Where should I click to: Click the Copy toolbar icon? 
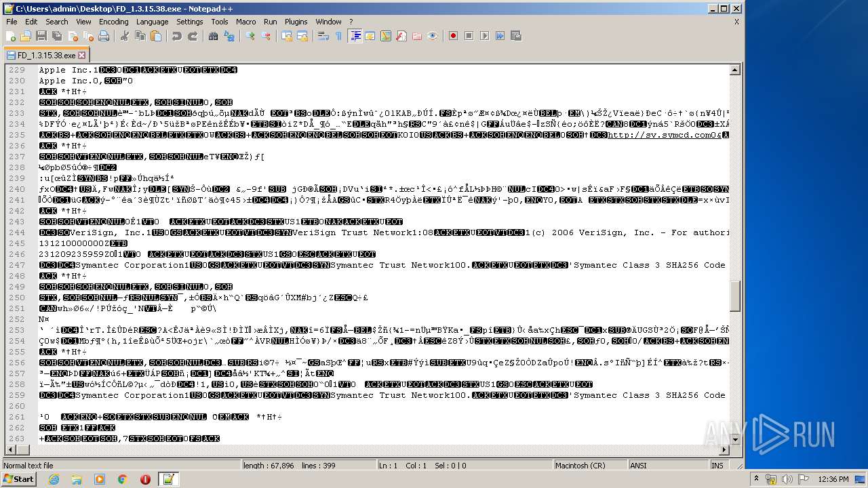pos(139,36)
